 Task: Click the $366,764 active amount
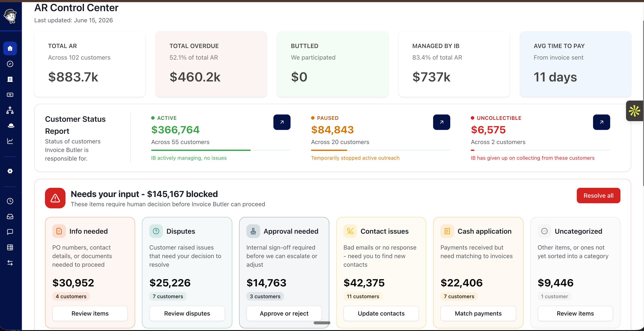(175, 130)
